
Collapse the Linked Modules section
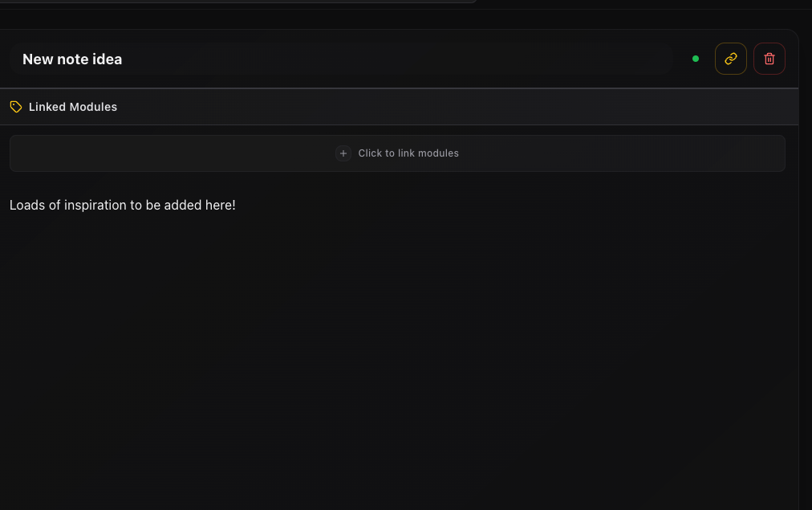pos(72,106)
